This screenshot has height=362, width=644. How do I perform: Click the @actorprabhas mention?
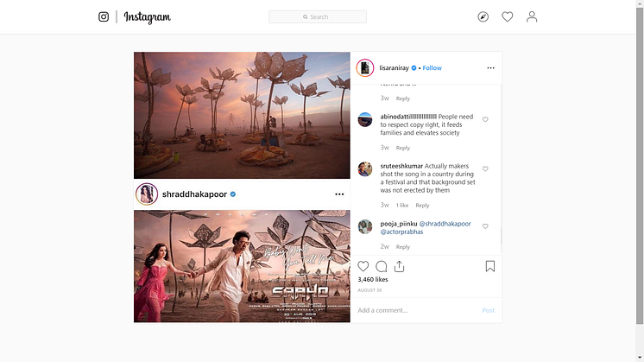[x=403, y=232]
